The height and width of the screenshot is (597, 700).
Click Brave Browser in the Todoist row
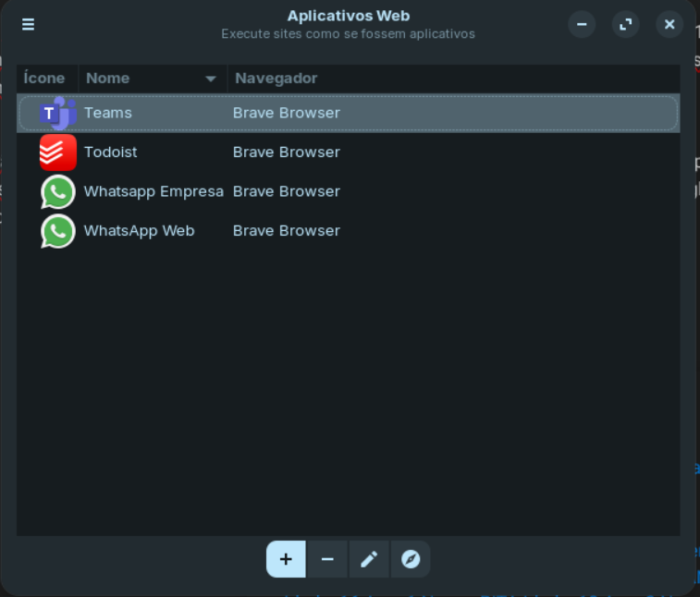(287, 152)
